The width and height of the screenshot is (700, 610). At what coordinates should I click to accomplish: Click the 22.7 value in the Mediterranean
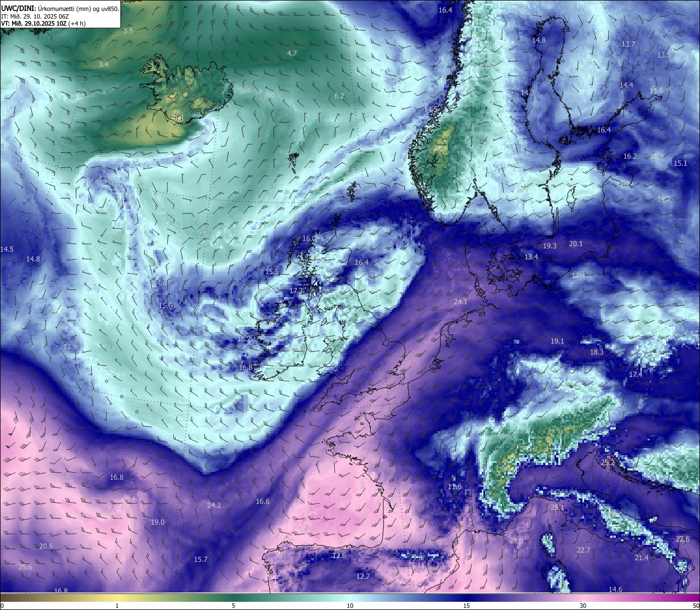coord(584,550)
